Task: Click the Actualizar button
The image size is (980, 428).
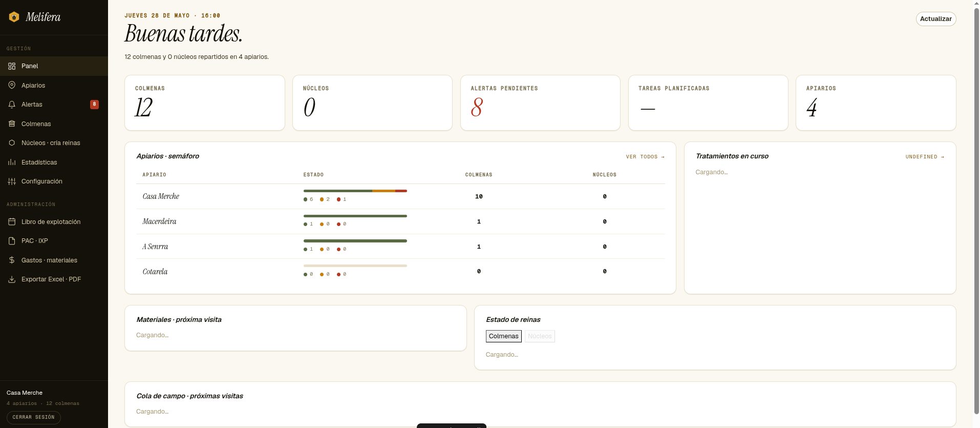Action: point(935,19)
